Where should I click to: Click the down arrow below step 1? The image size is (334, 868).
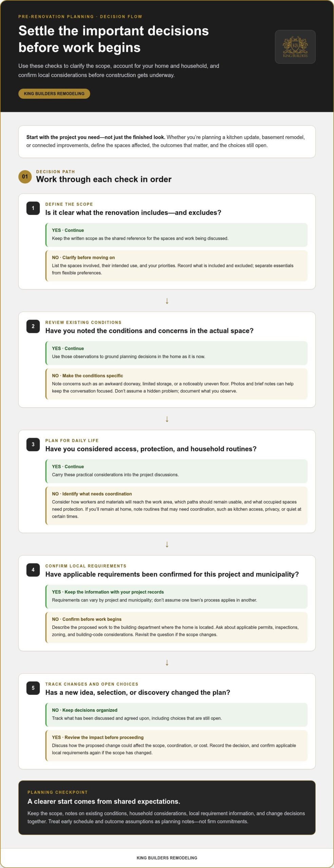(167, 301)
